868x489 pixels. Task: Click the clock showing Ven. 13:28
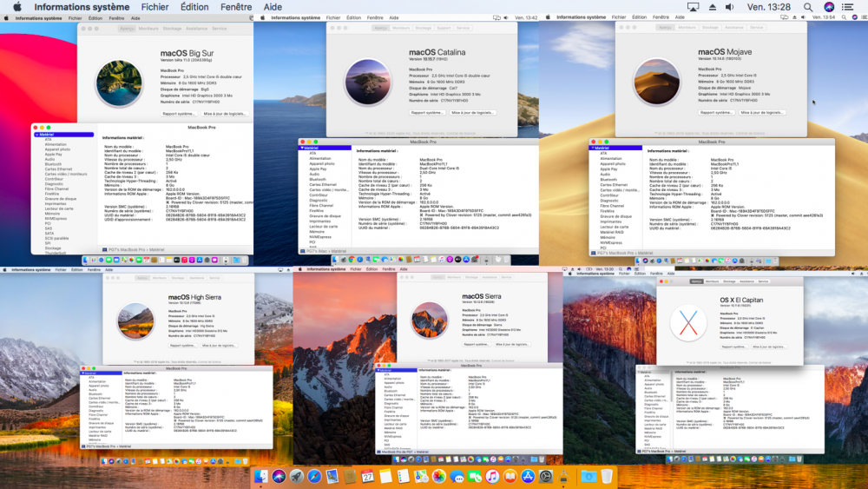pos(769,7)
